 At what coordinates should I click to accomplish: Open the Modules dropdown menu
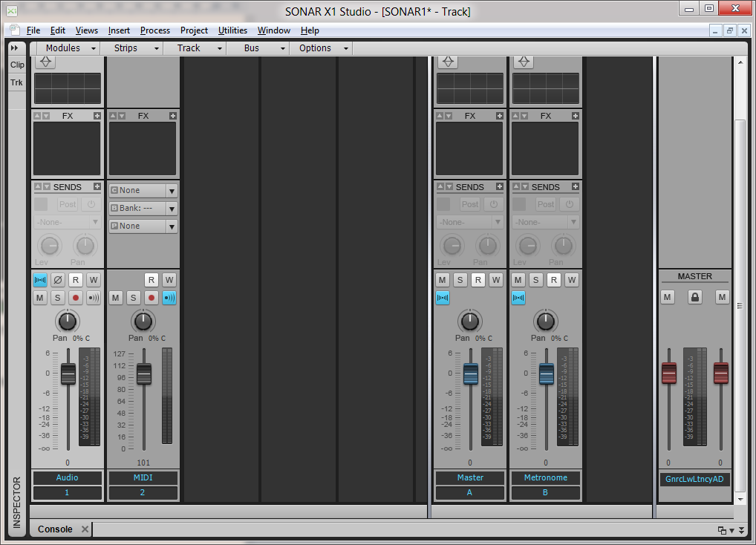click(69, 48)
